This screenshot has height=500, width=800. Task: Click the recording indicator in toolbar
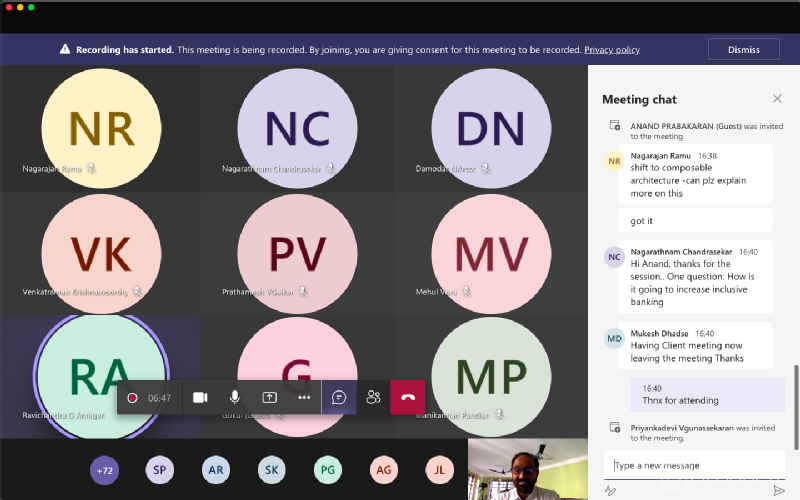(132, 397)
